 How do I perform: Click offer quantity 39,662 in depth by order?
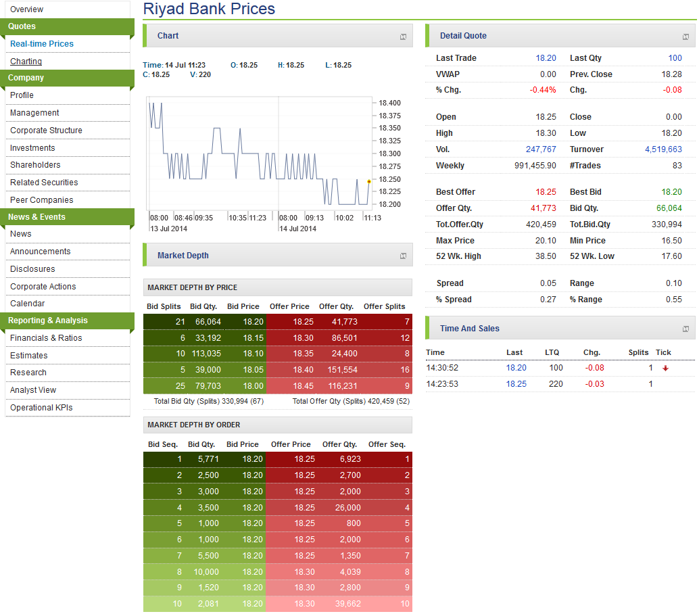click(348, 604)
